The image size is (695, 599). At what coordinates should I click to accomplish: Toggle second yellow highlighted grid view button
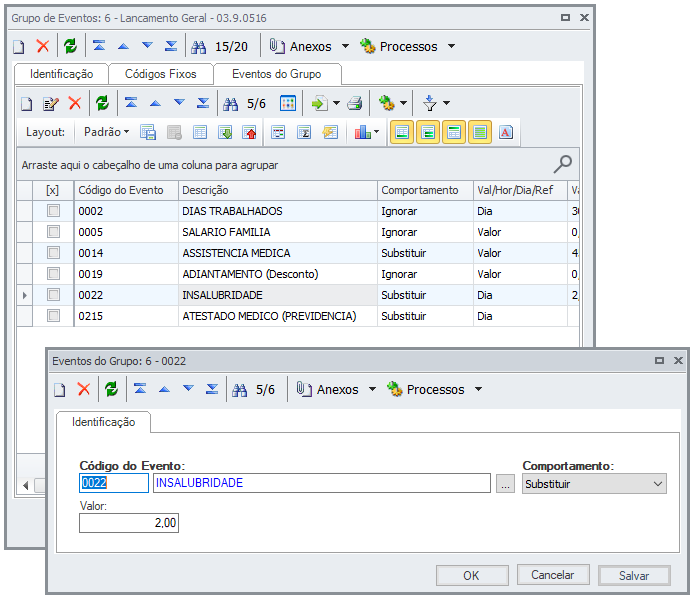click(x=428, y=132)
